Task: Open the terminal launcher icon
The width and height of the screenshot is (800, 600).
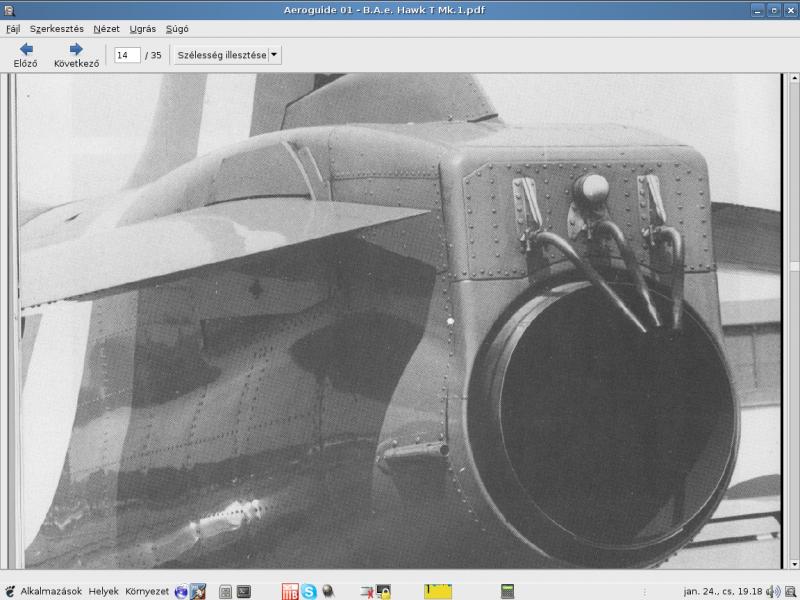Action: coord(244,591)
